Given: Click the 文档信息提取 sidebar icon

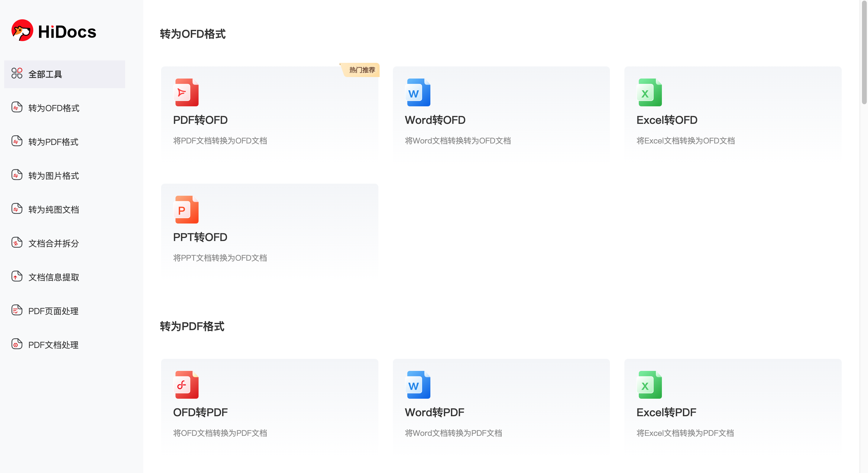Looking at the screenshot, I should click(17, 276).
